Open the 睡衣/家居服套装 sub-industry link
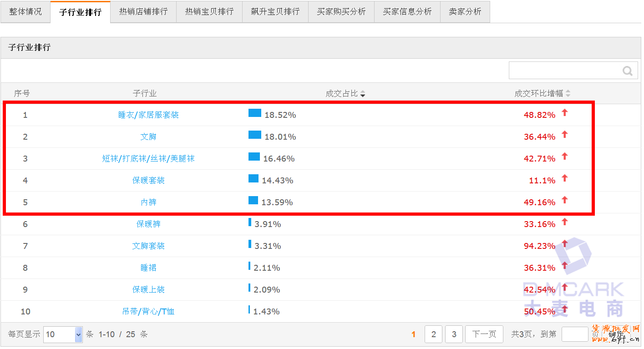The height and width of the screenshot is (349, 644). (x=148, y=115)
